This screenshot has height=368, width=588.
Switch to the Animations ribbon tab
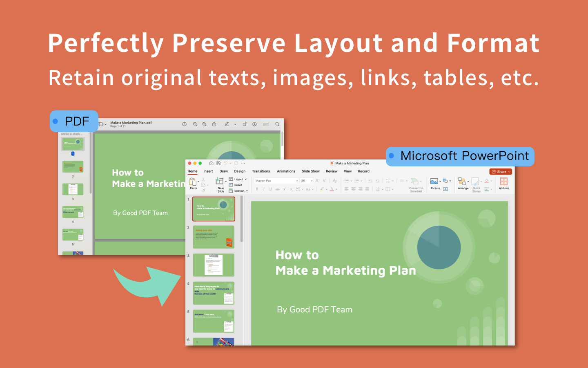(x=286, y=171)
